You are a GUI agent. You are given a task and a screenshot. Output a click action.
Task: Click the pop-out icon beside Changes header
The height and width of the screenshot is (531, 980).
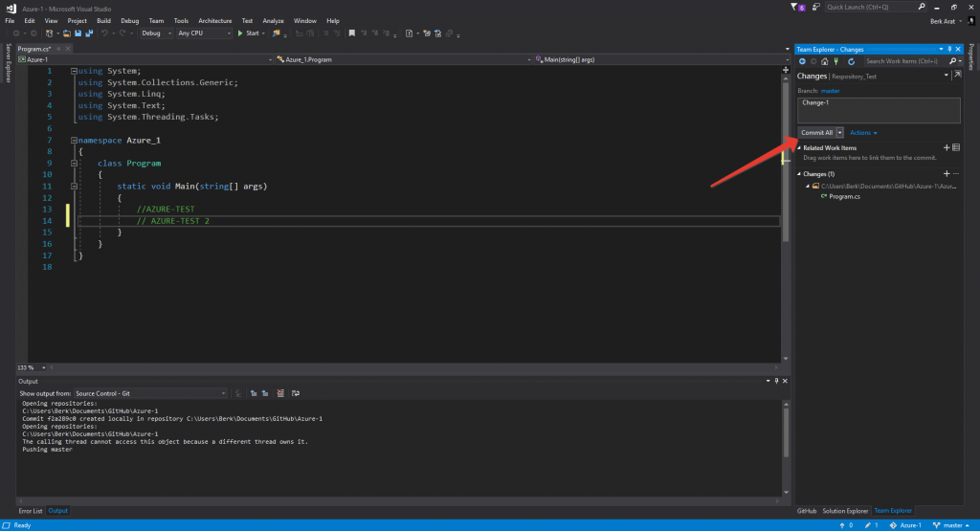[957, 75]
